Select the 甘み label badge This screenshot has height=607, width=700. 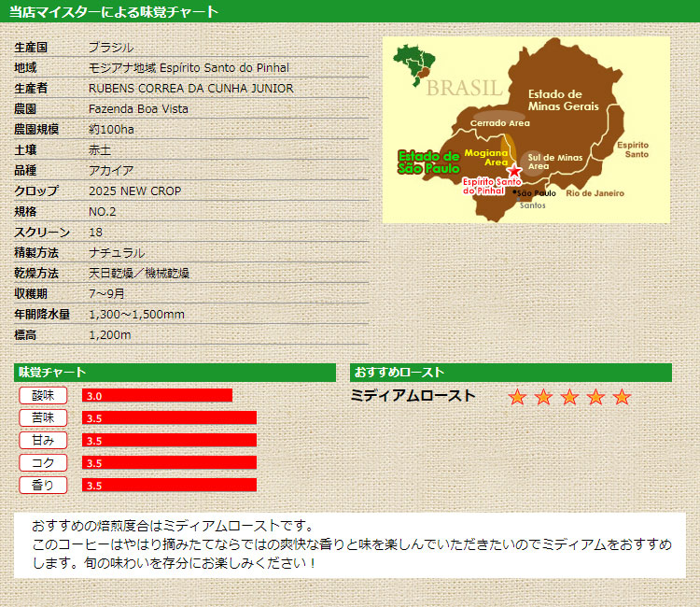(x=43, y=440)
